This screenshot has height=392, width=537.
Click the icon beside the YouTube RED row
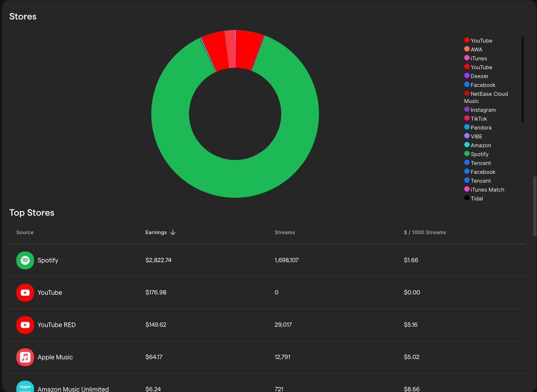coord(25,325)
